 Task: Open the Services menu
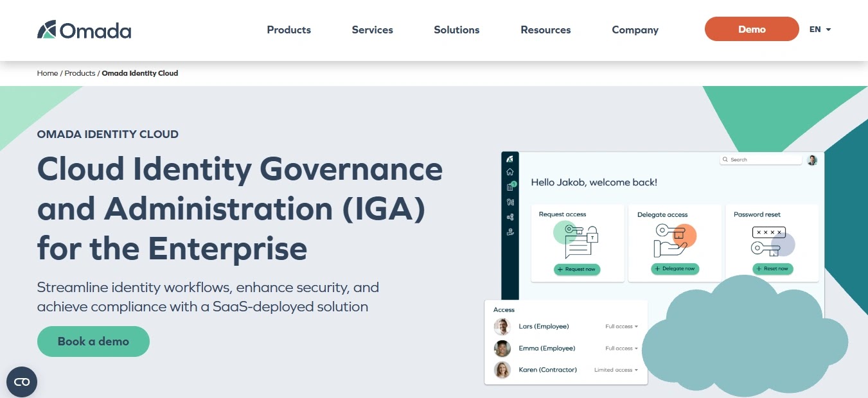[x=373, y=30]
